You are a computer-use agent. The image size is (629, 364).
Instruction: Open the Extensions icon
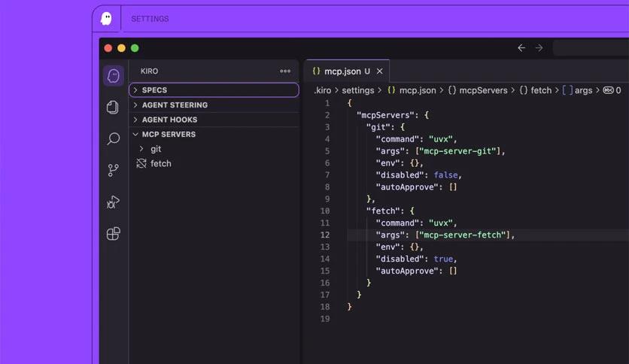pos(113,233)
